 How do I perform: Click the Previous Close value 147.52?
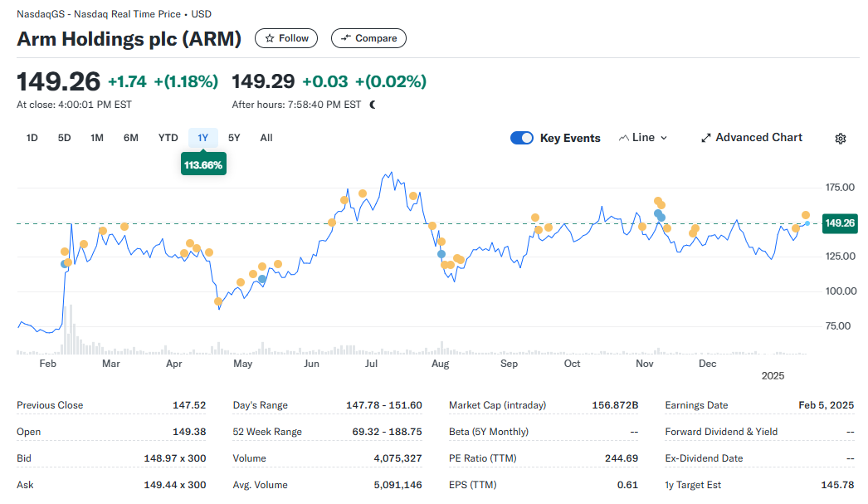coord(189,405)
